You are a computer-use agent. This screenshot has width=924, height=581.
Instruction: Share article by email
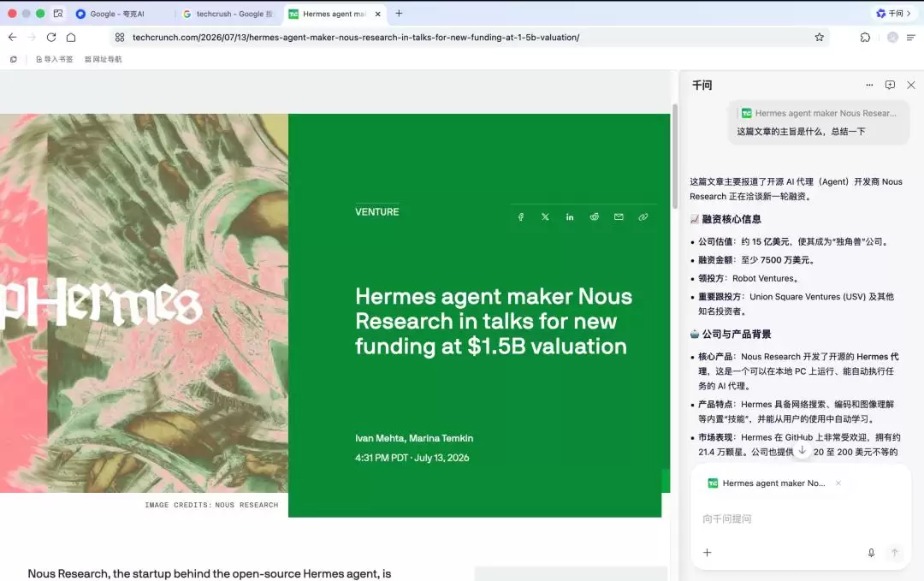click(x=619, y=216)
